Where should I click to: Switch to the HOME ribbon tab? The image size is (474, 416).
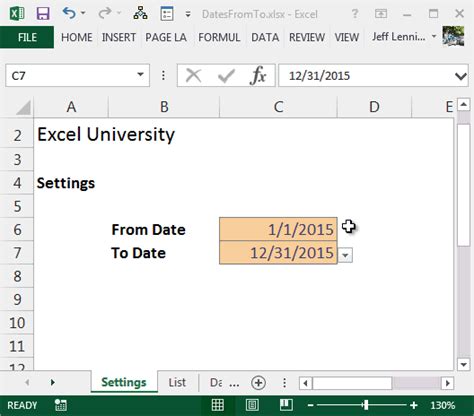(x=77, y=37)
